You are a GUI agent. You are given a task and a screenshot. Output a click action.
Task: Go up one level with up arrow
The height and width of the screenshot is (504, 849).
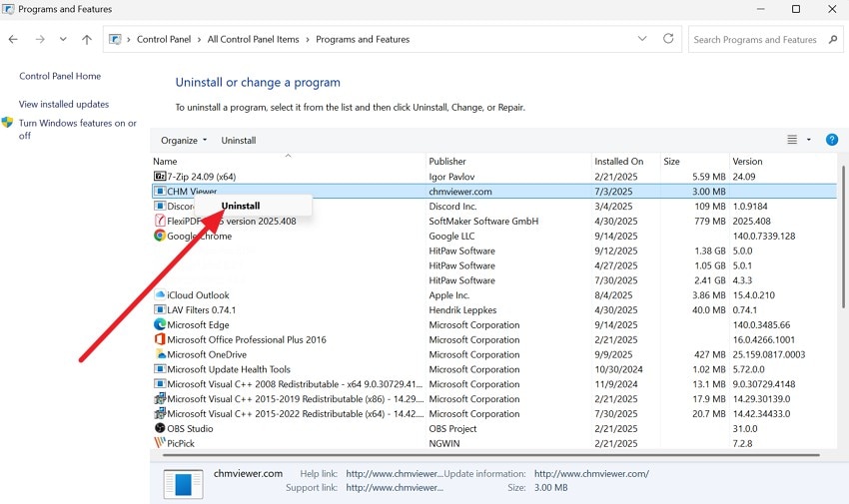pyautogui.click(x=87, y=40)
